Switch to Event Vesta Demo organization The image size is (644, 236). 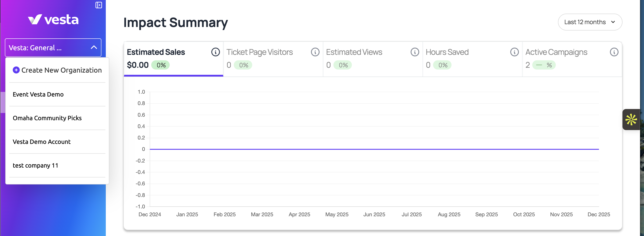[57, 94]
